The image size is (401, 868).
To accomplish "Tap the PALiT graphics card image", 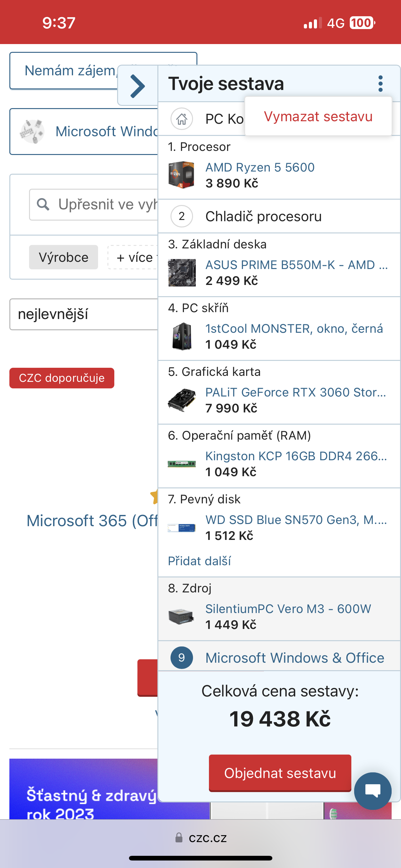I will coord(182,400).
